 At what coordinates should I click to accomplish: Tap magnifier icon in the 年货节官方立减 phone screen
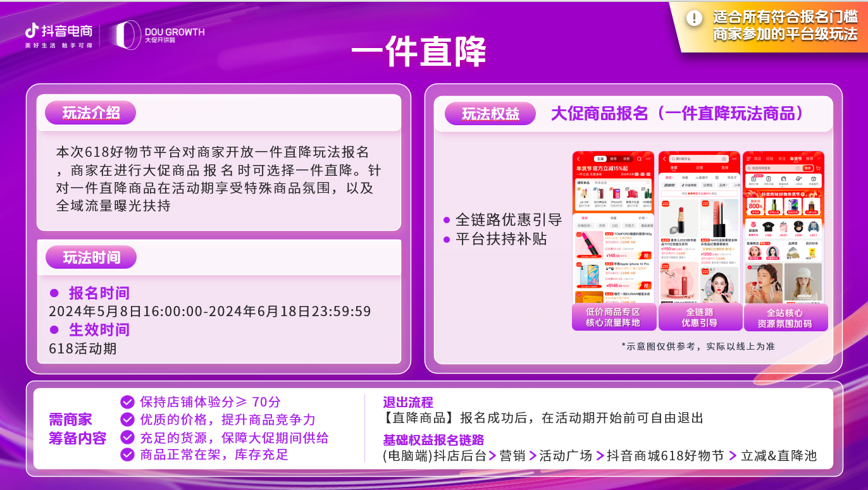(x=640, y=159)
